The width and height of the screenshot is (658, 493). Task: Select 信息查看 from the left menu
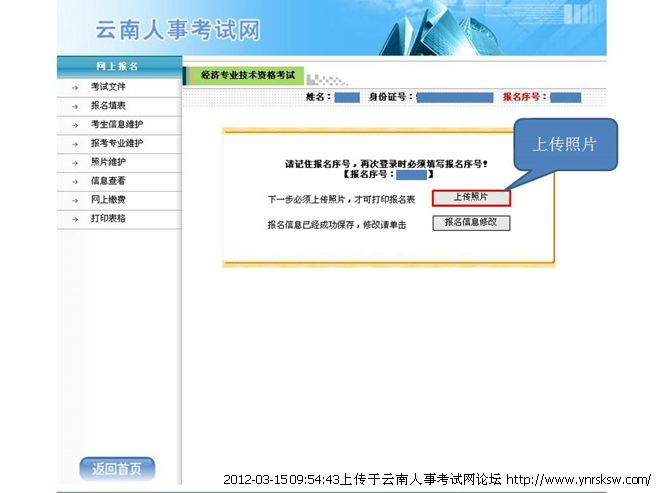pyautogui.click(x=107, y=181)
